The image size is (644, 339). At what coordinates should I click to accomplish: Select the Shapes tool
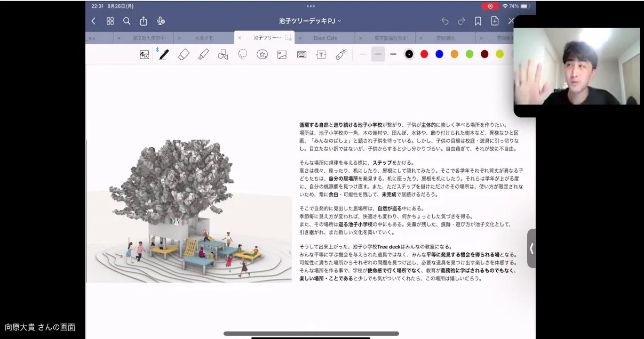point(223,54)
